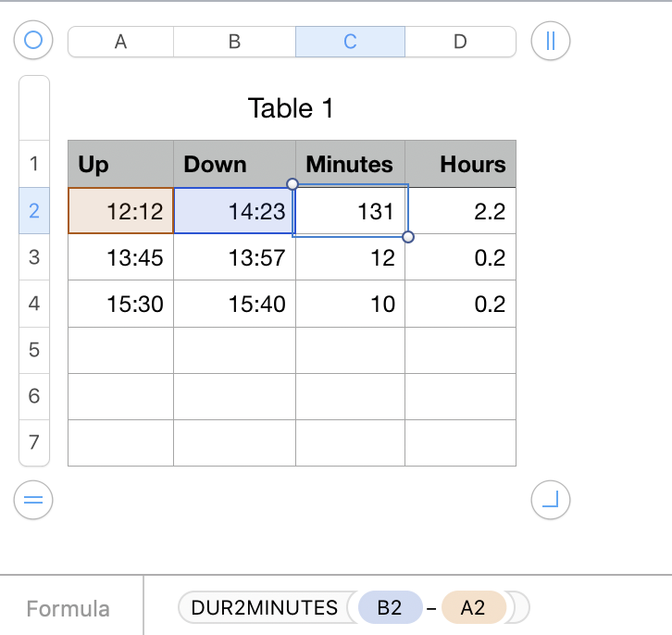Select the cell with value 2.2

[460, 211]
